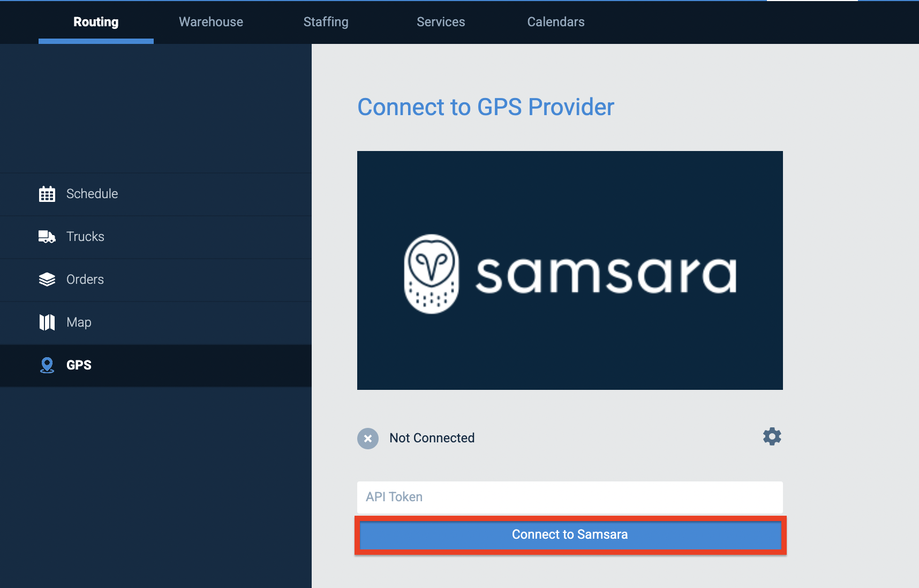Open the Staffing tab

[326, 22]
